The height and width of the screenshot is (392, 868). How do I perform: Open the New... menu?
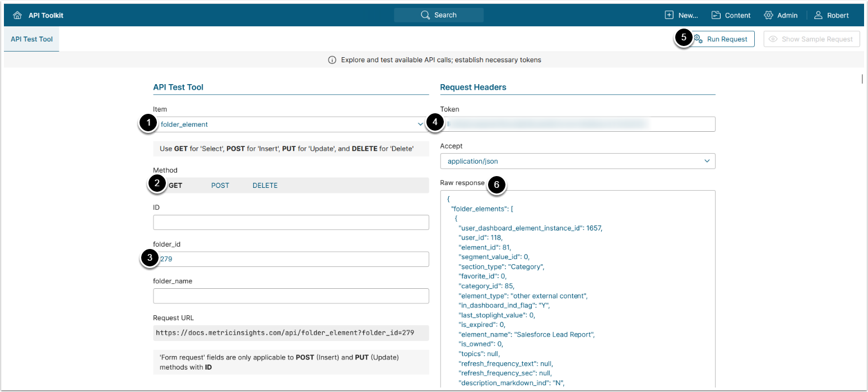(681, 15)
